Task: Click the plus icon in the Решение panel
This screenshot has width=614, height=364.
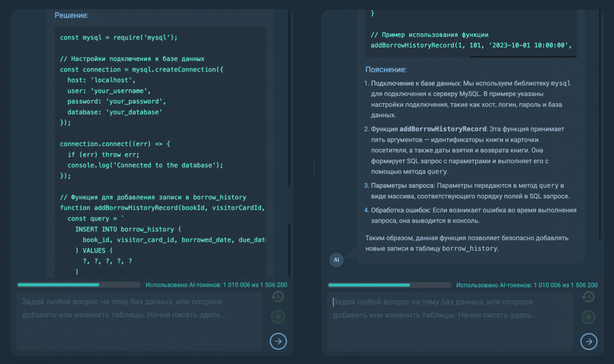Action: pos(278,317)
